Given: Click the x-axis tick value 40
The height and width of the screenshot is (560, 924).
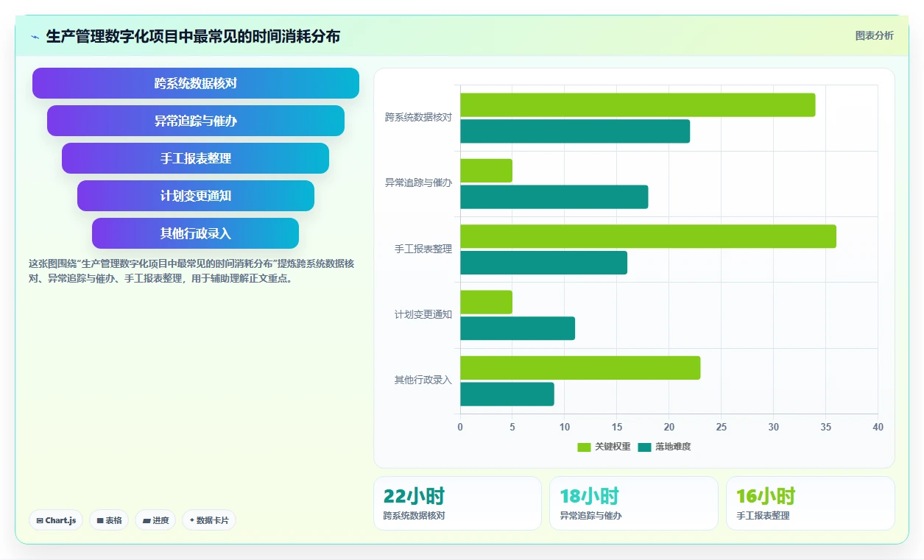Looking at the screenshot, I should (x=878, y=427).
